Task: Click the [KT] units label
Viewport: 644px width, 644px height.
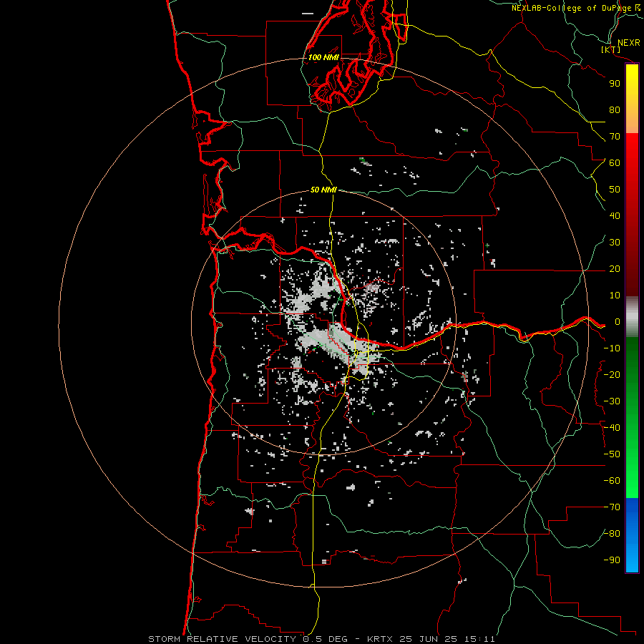Action: coord(611,49)
